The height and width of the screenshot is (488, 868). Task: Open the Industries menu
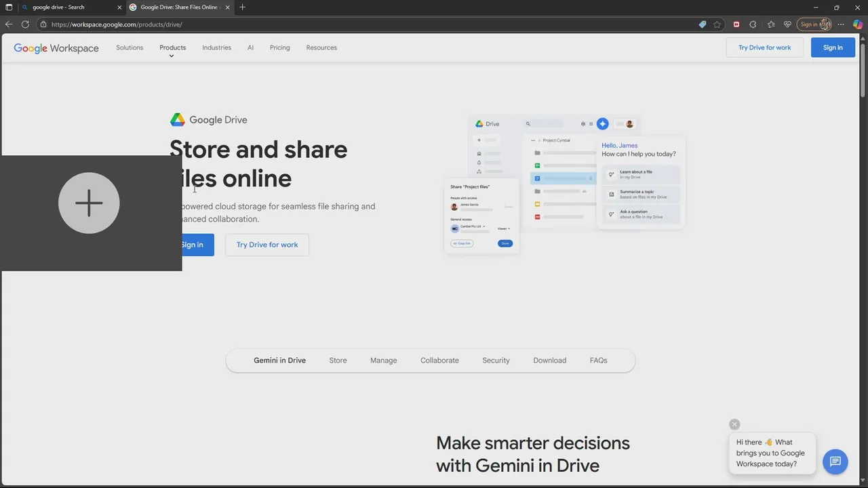(217, 47)
